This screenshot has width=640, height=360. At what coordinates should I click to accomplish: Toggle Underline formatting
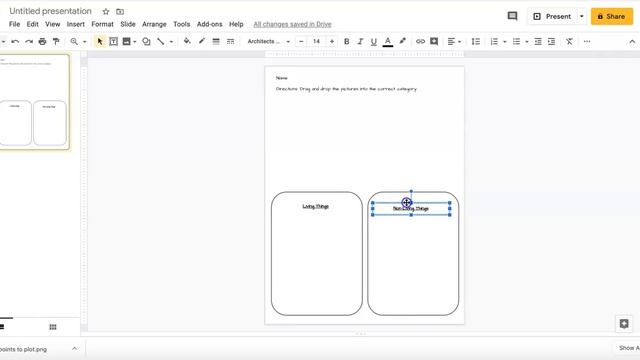click(373, 42)
